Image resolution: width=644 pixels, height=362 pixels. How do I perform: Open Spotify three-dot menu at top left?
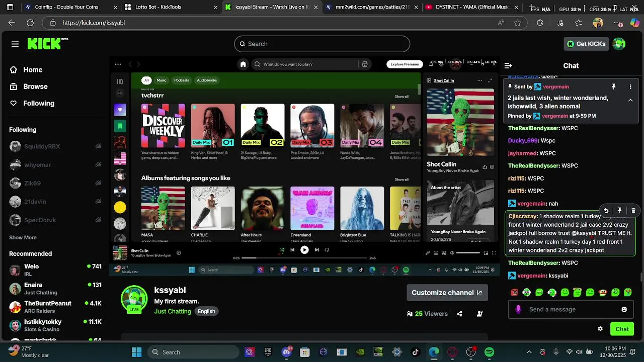[118, 64]
